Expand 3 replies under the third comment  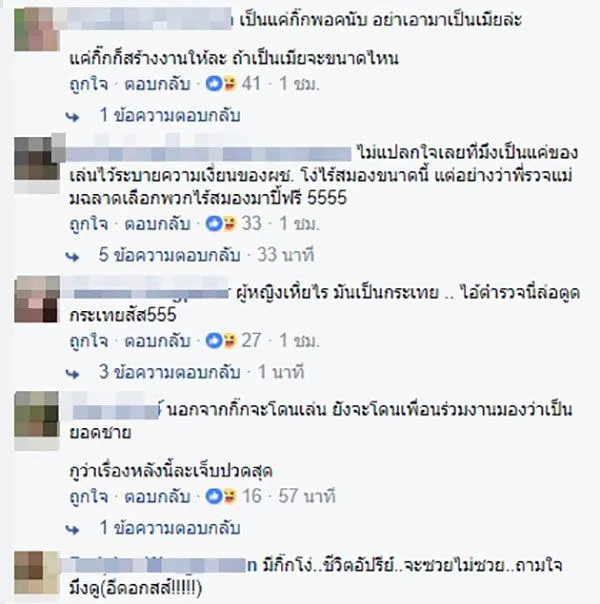point(169,372)
